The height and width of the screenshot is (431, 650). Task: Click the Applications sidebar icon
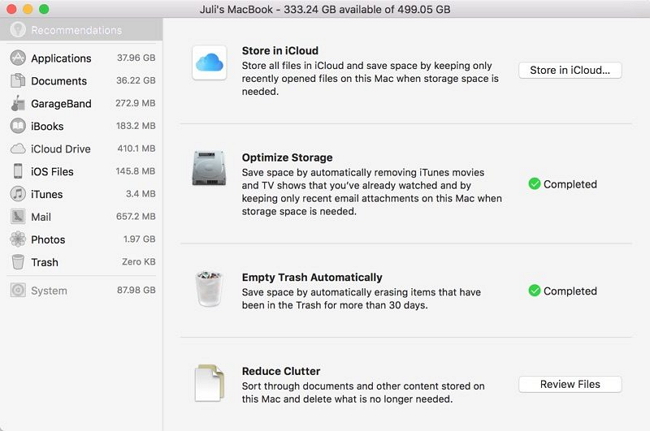click(x=18, y=58)
